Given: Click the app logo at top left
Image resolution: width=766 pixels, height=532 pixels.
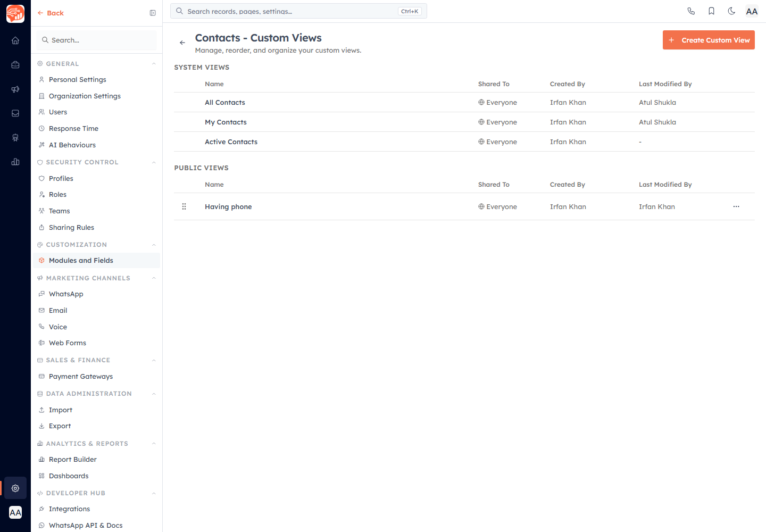Looking at the screenshot, I should pos(15,14).
